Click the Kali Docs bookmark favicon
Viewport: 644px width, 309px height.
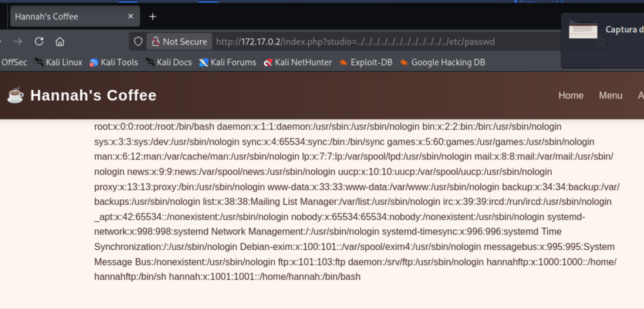pos(150,62)
